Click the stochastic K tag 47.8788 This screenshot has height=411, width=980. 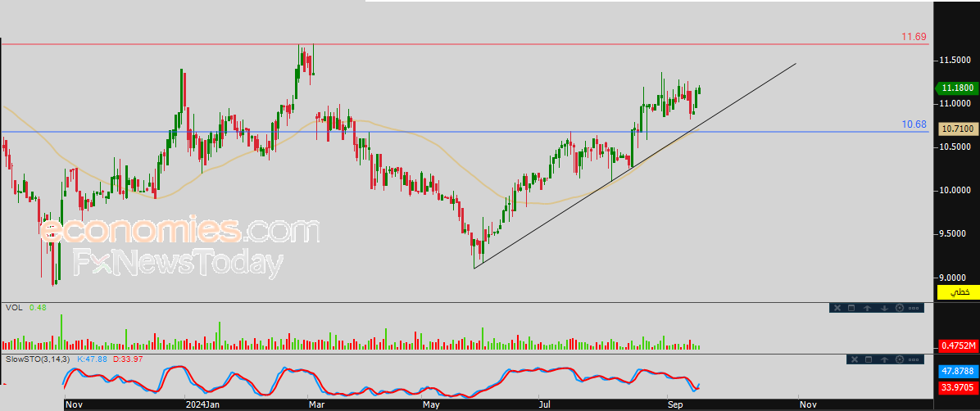(957, 370)
